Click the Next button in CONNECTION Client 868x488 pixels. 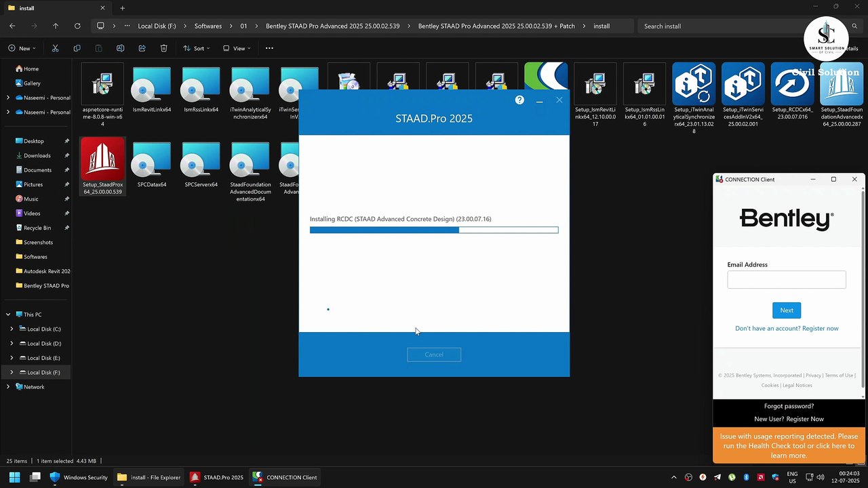787,310
